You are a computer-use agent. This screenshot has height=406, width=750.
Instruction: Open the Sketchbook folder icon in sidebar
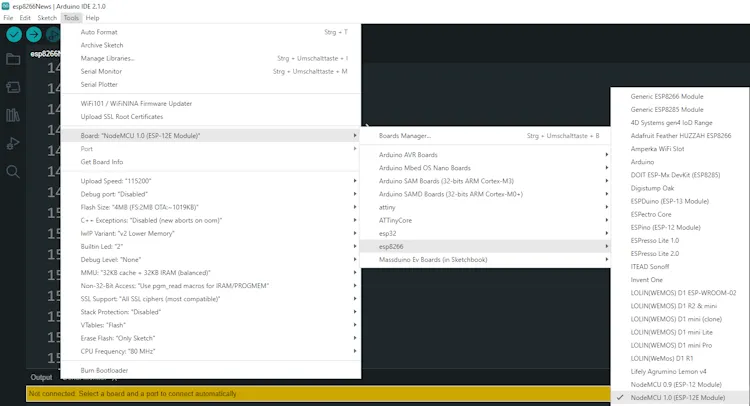(13, 59)
